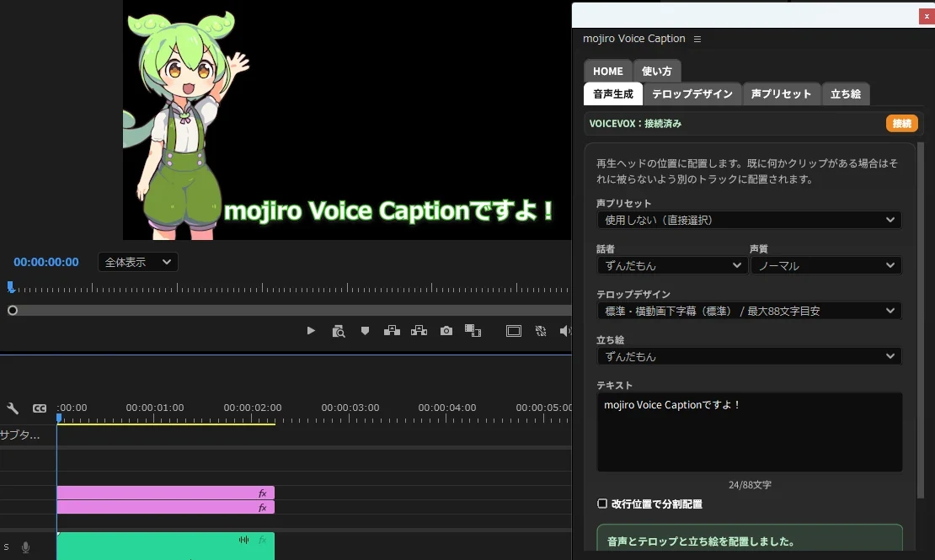Click the fx badge on lower pink clip
Screen dimensions: 935x560
[262, 508]
